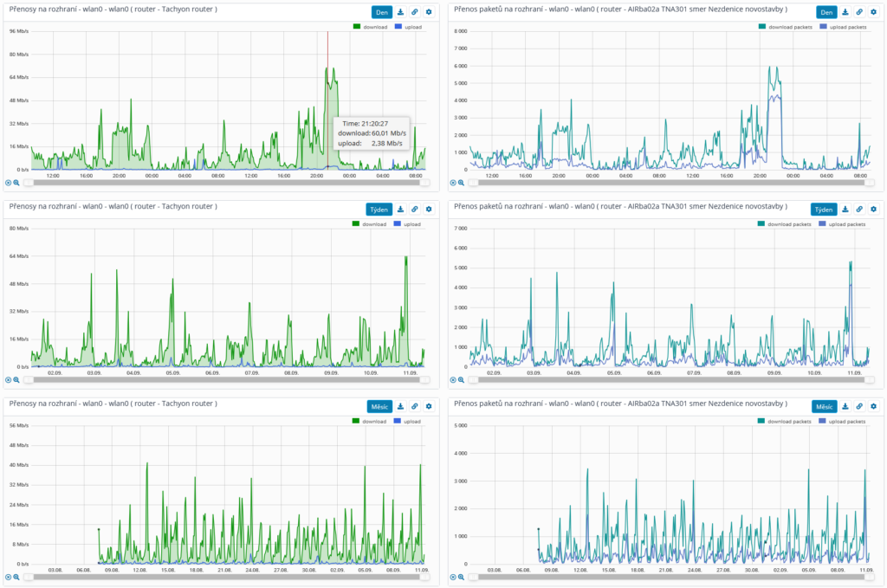The height and width of the screenshot is (588, 887).
Task: Click the download icon in AIRba02a Měsíc packets panel
Action: tap(845, 406)
